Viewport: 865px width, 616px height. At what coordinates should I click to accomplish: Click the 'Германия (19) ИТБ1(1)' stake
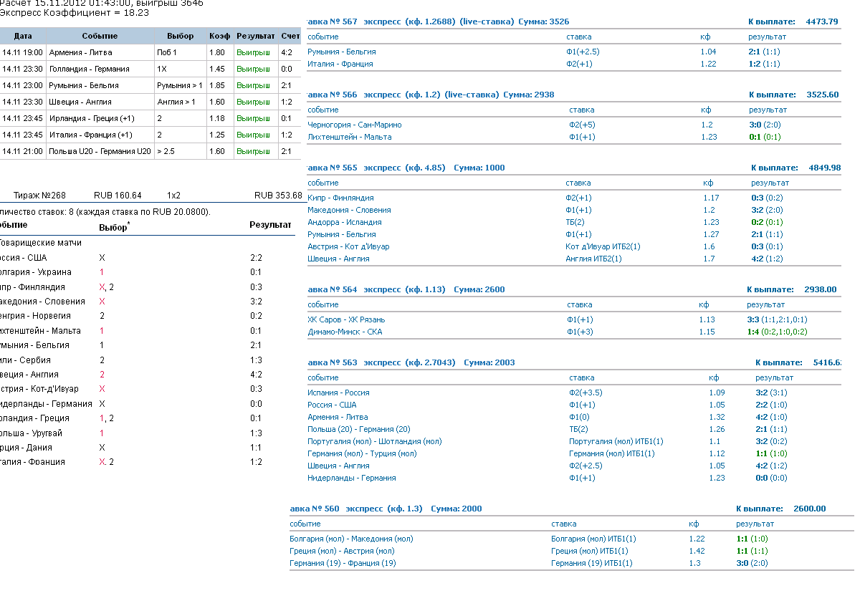[x=593, y=563]
